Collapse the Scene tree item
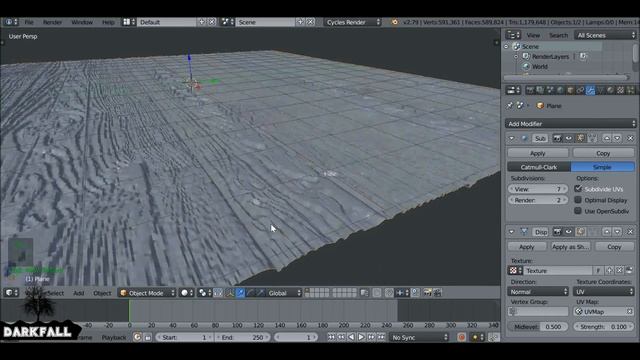Viewport: 640px width, 360px height. coord(507,47)
